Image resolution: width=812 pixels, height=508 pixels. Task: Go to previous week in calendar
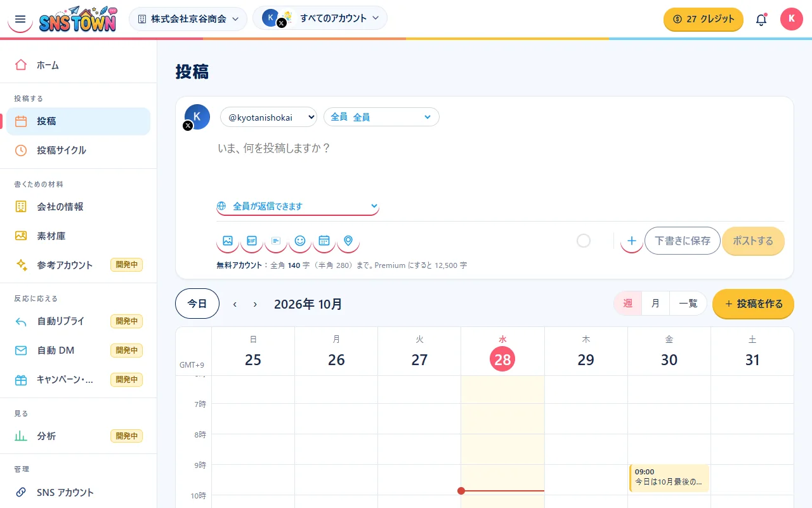tap(235, 304)
